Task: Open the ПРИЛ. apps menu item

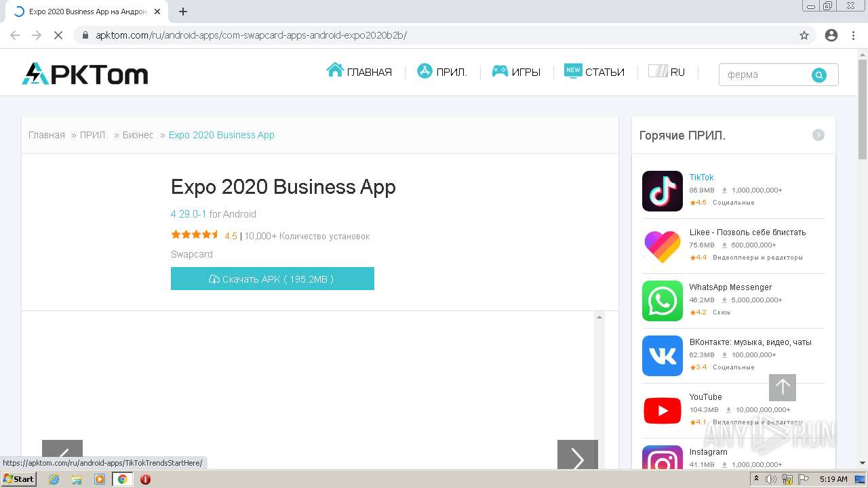Action: coord(442,71)
